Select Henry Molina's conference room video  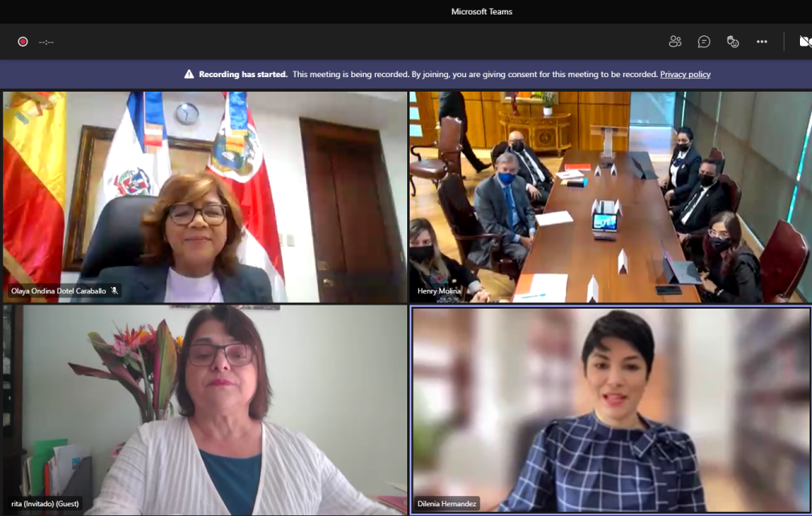point(610,197)
